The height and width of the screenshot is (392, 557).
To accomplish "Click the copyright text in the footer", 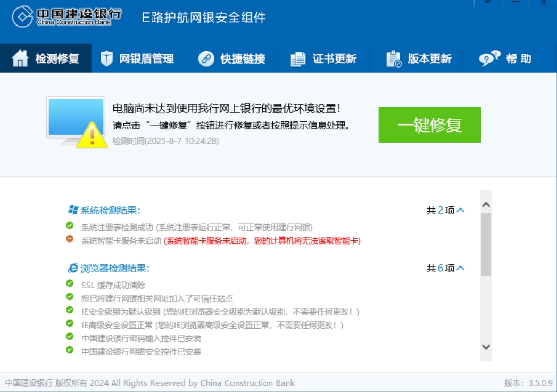I will [x=150, y=383].
